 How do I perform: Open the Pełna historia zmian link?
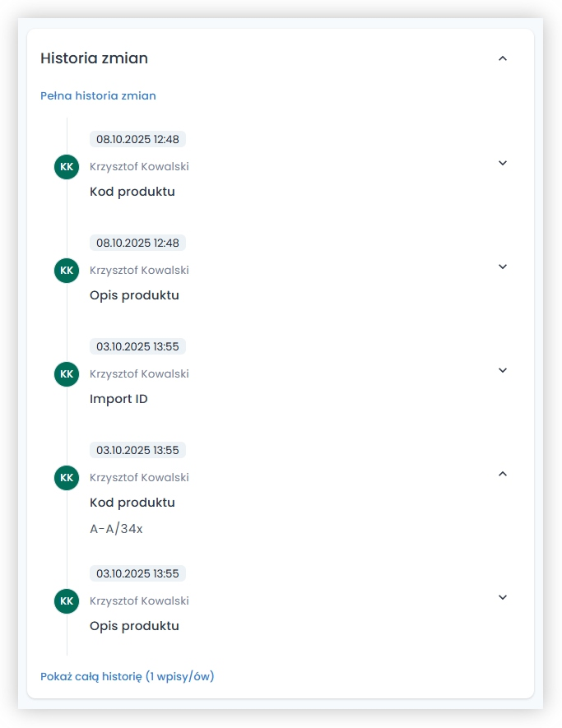tap(98, 95)
